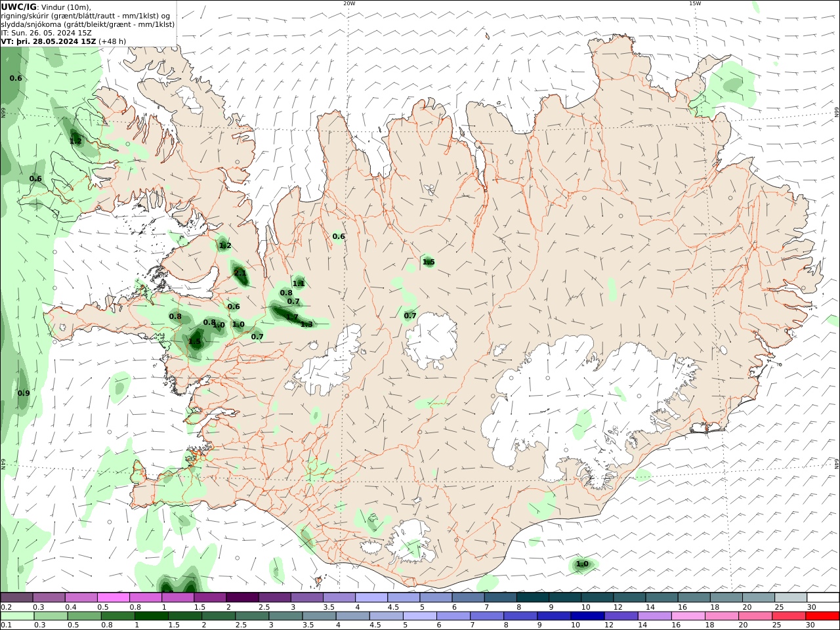Screen dimensions: 840x630
Task: Click the 0.9 value over western ocean
Action: coord(24,393)
